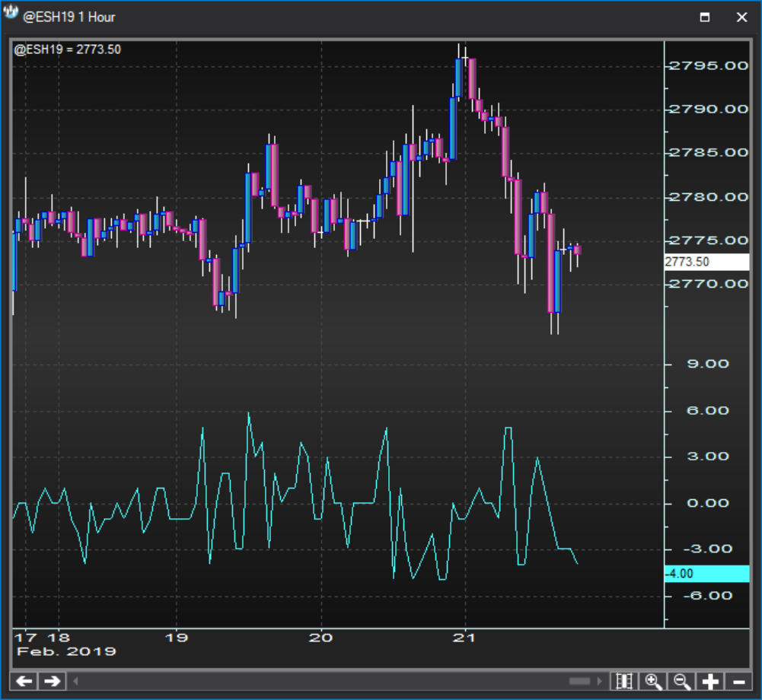762x700 pixels.
Task: Click the -3.00 indicator axis label
Action: [x=708, y=549]
